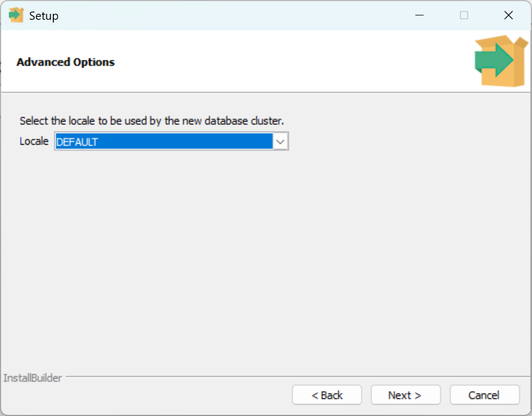Click the InstallBuilder label at bottom

pos(32,378)
